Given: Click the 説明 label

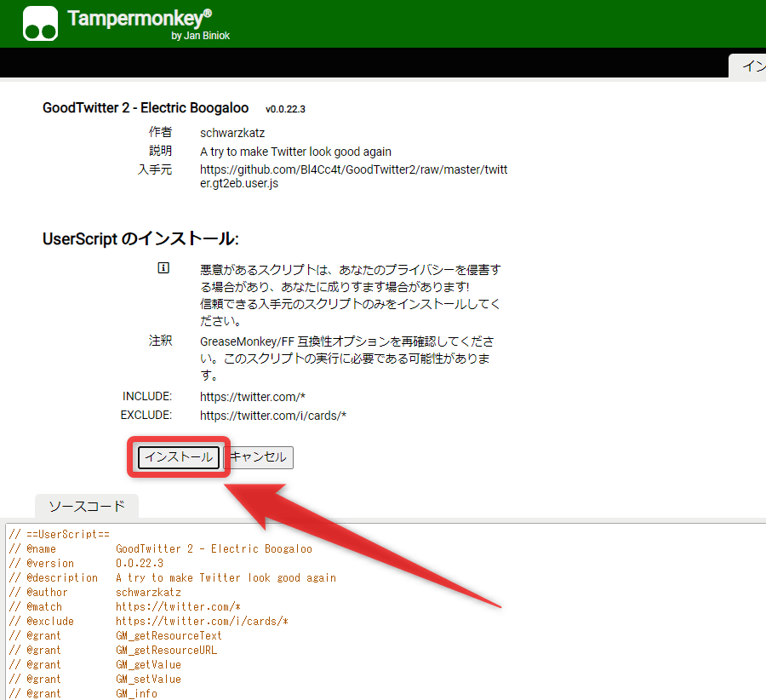Looking at the screenshot, I should [160, 151].
